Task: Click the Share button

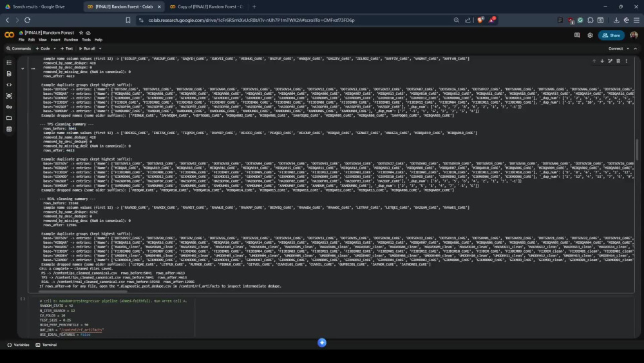Action: coord(611,35)
